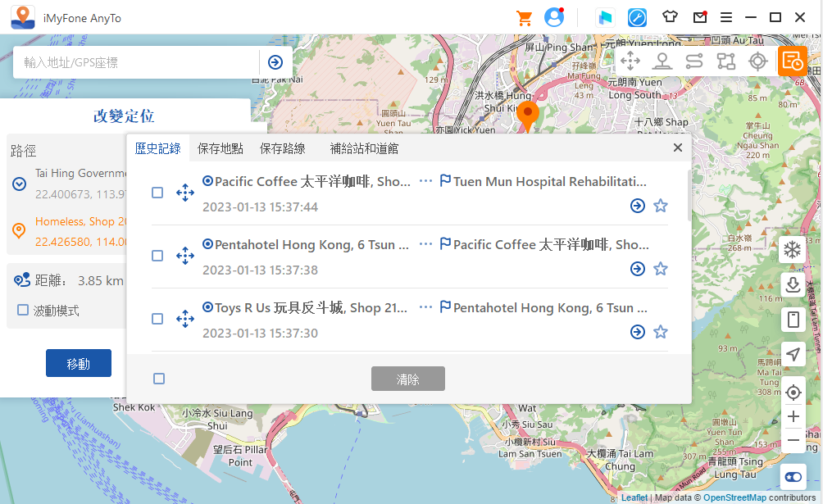This screenshot has height=504, width=823.
Task: Check the Toys R Us record checkbox
Action: 157,319
